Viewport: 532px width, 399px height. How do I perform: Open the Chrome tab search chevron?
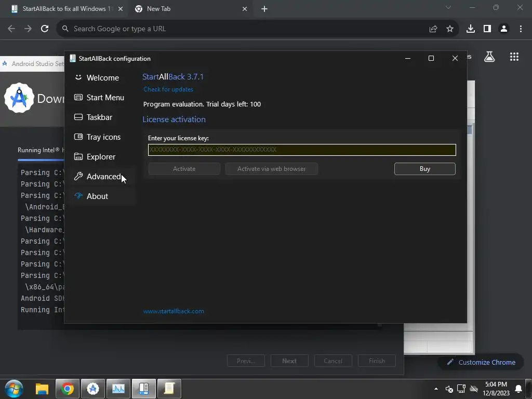[x=448, y=7]
